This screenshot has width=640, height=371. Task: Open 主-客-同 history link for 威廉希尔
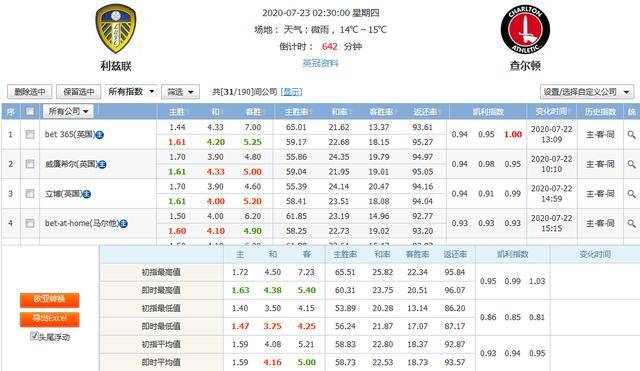[x=600, y=164]
